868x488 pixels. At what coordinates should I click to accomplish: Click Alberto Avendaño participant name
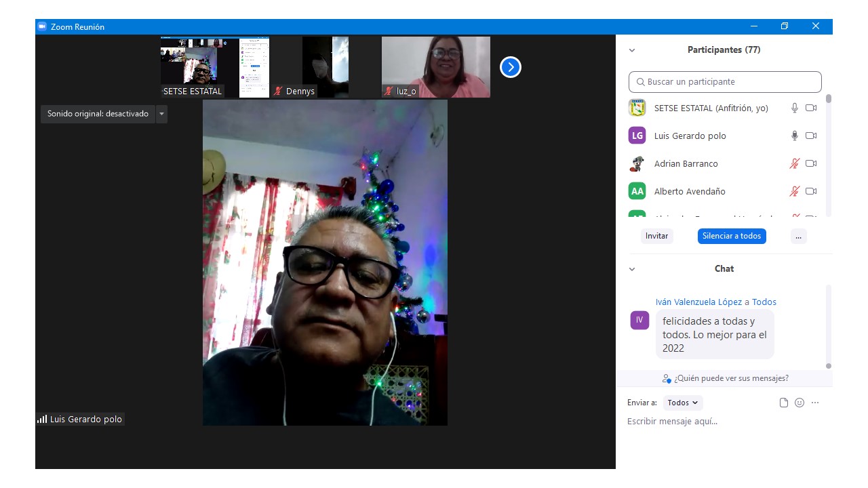coord(690,191)
